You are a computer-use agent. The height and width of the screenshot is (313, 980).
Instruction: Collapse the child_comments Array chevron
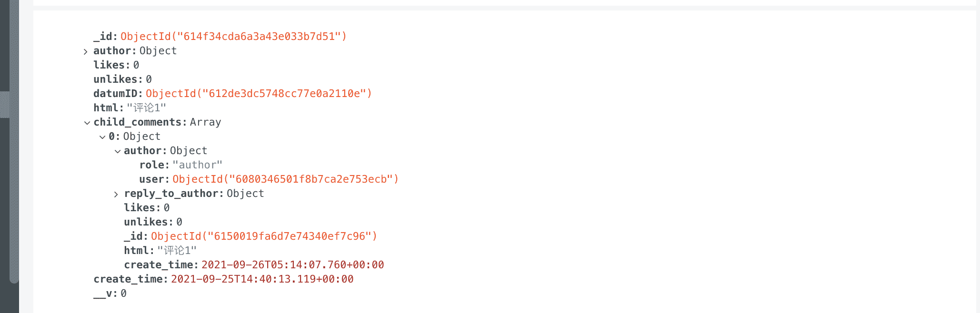87,123
